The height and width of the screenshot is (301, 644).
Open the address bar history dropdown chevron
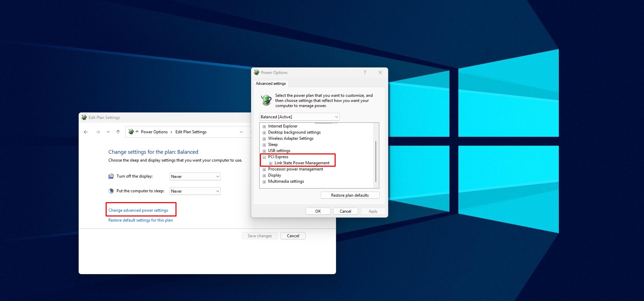[241, 132]
